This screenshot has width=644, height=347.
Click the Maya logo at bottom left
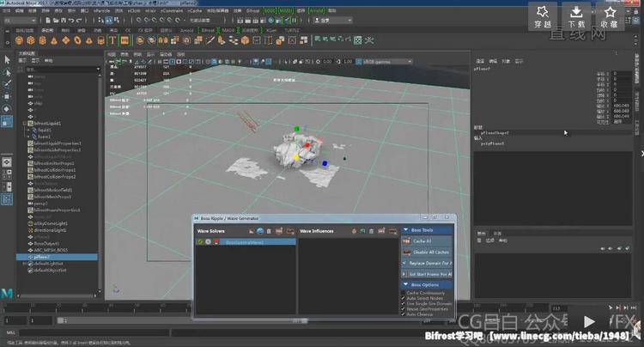point(7,294)
